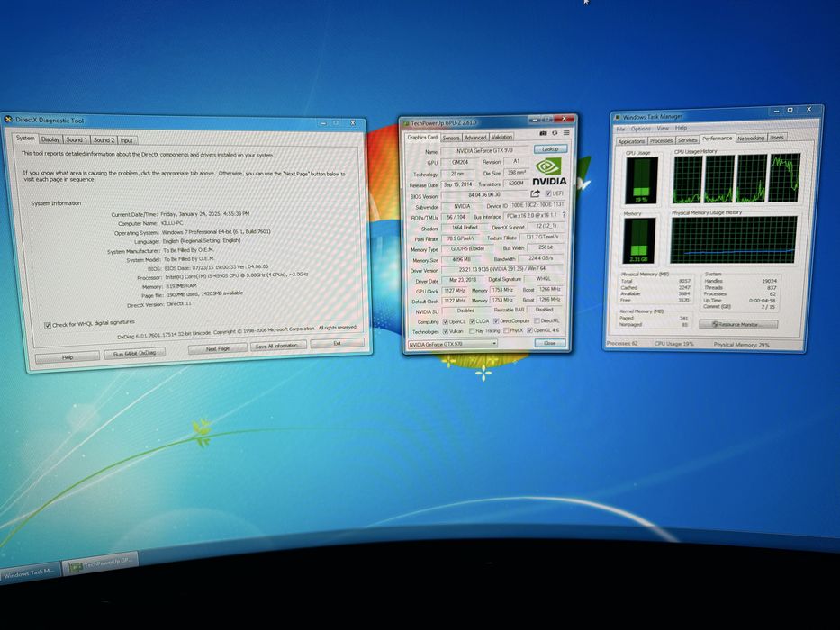Click the BIOS Version field 84.04.36.00.30
840x630 pixels.
(484, 195)
